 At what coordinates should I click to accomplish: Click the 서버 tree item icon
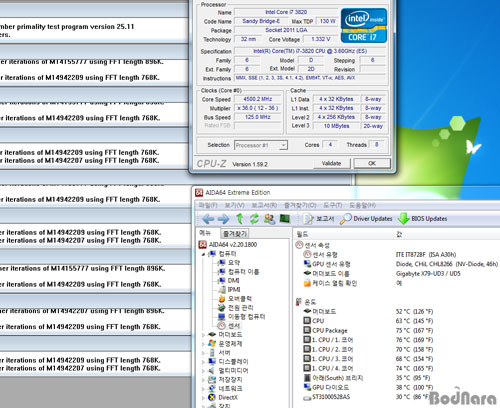pos(212,353)
